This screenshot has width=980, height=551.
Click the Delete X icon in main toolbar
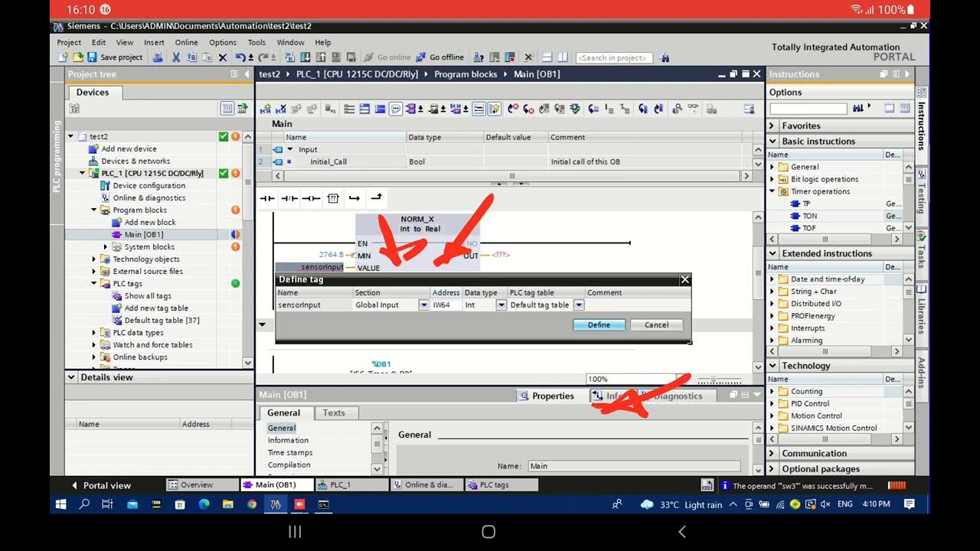(x=223, y=57)
